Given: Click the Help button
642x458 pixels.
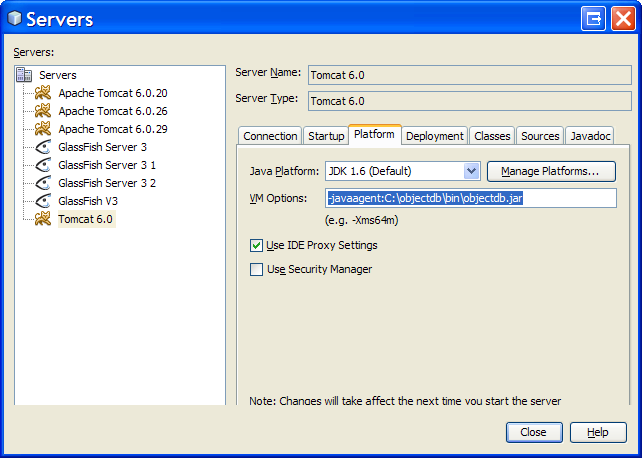Looking at the screenshot, I should click(x=598, y=432).
